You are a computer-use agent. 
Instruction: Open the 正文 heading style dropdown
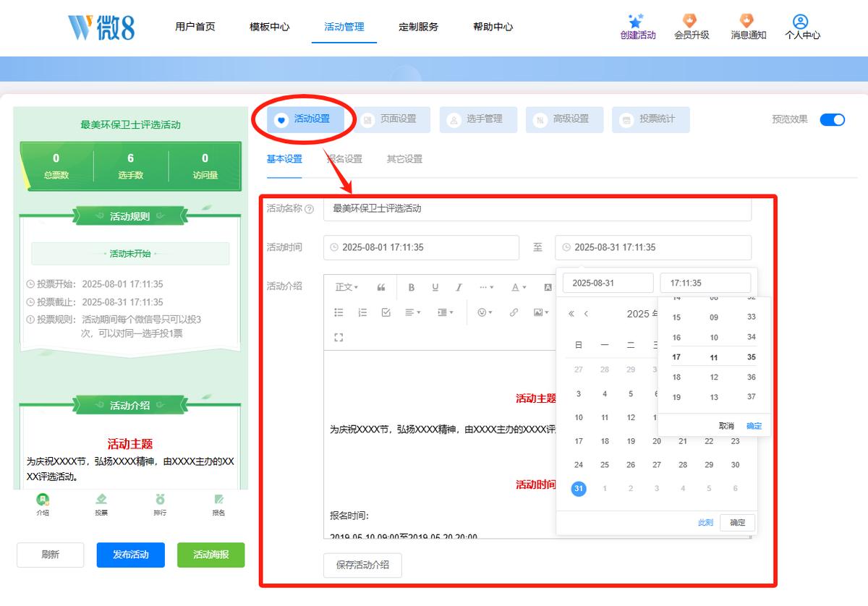tap(346, 287)
